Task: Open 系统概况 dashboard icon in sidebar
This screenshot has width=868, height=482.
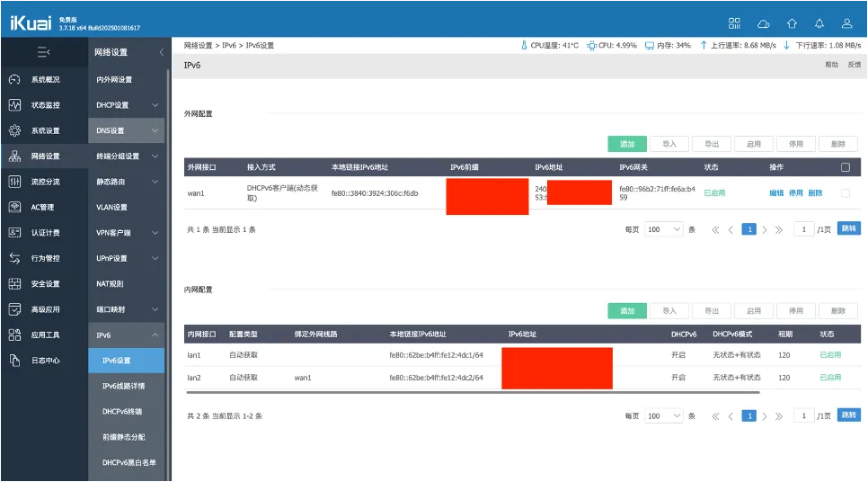Action: [x=14, y=79]
